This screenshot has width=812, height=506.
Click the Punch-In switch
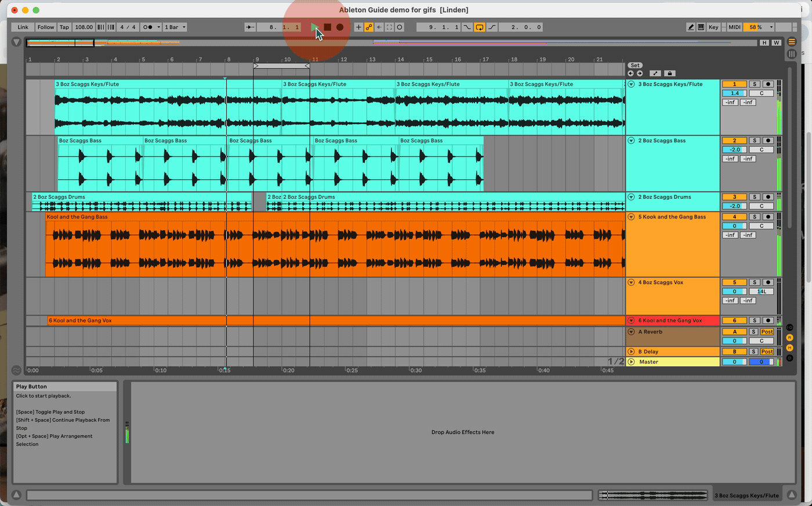coord(467,27)
